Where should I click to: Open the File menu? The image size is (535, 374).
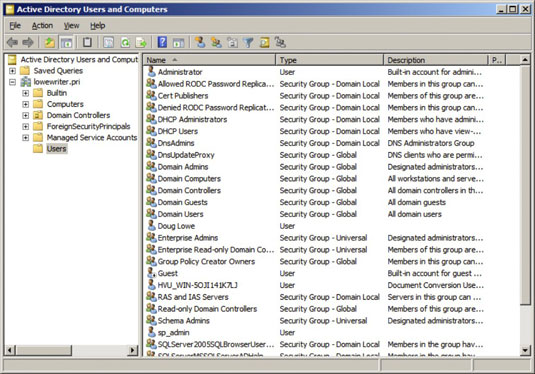coord(15,26)
